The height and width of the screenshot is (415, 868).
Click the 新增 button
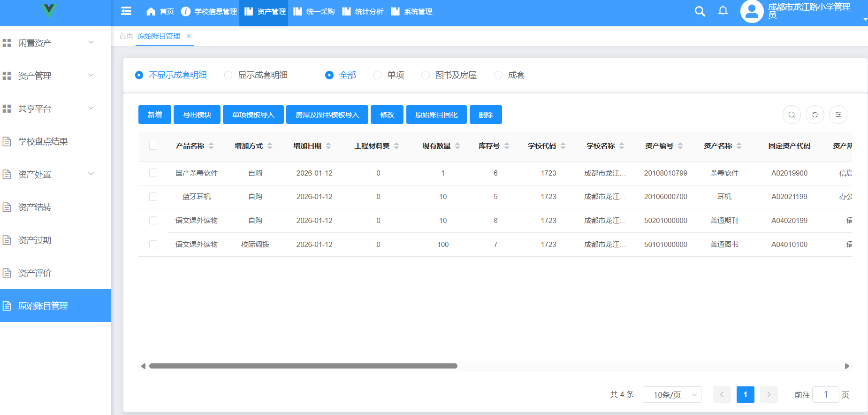tap(155, 115)
